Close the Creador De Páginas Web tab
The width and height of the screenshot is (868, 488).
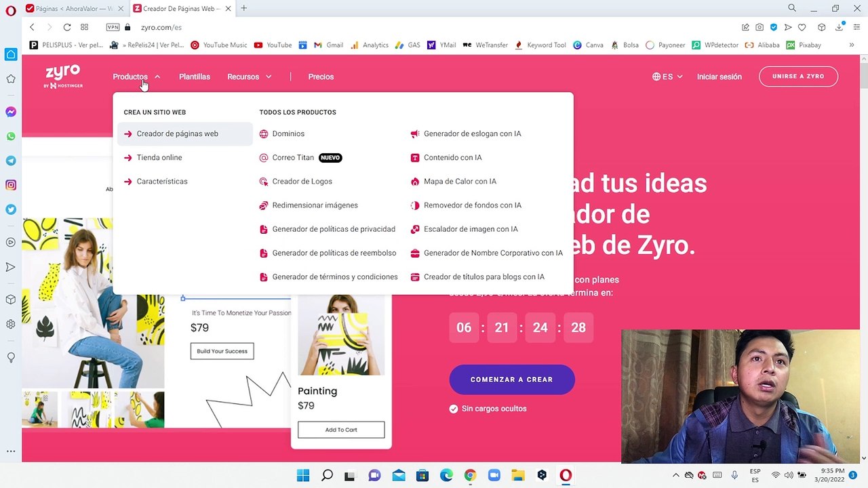228,8
